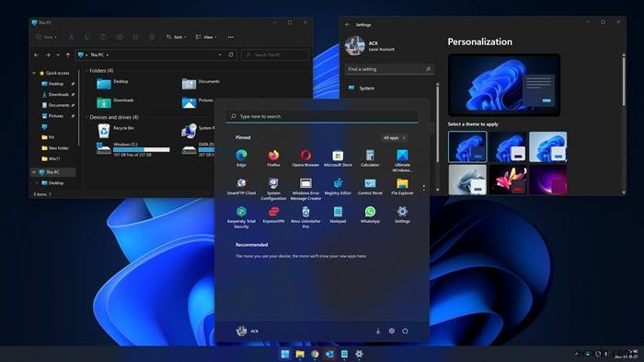Open the ACK user account in Start menu
The width and height of the screenshot is (644, 362).
(247, 331)
